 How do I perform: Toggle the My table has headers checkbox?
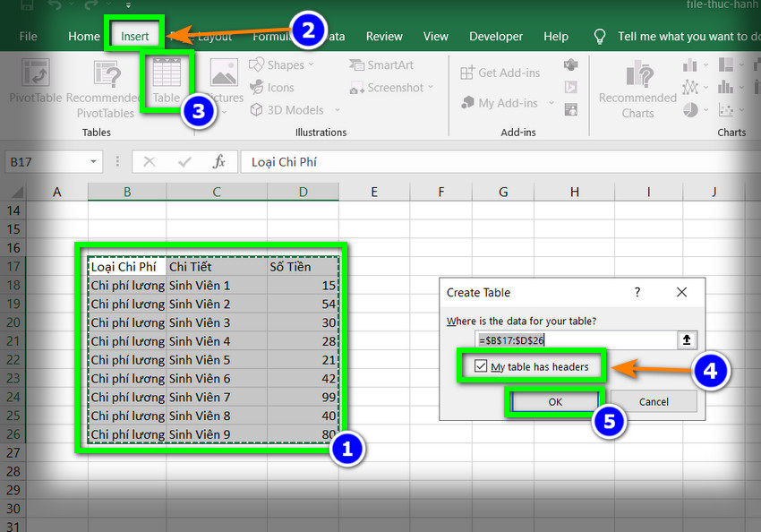point(481,366)
